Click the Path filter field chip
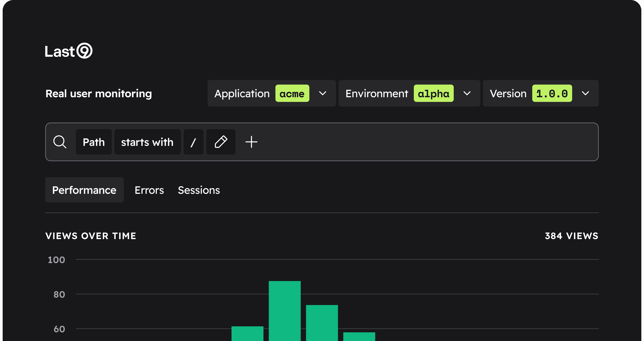This screenshot has height=341, width=644. [x=93, y=142]
